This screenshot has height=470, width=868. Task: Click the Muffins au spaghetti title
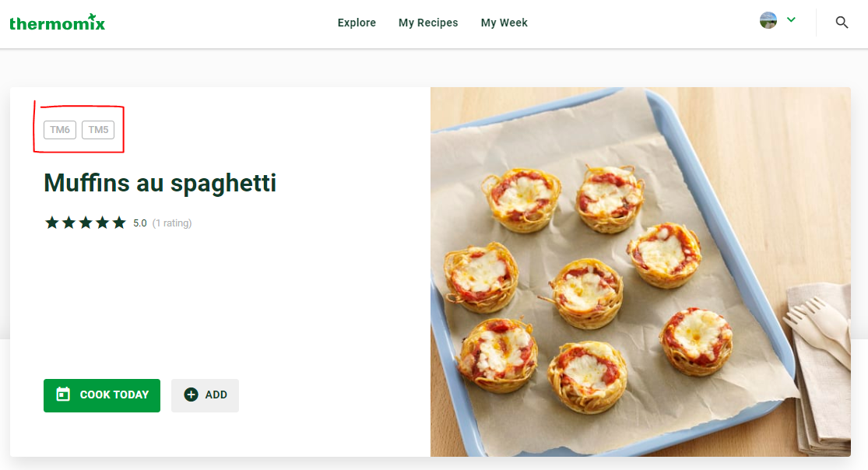point(160,183)
